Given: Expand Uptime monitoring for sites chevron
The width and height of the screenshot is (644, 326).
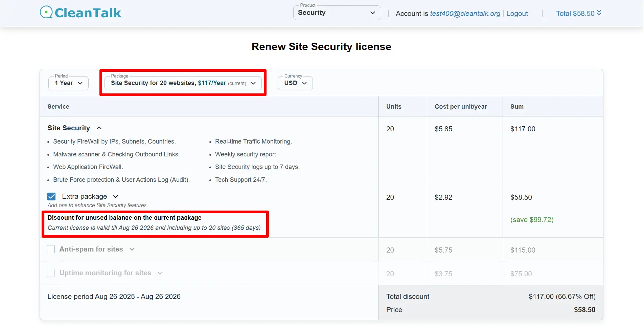Looking at the screenshot, I should pyautogui.click(x=160, y=273).
